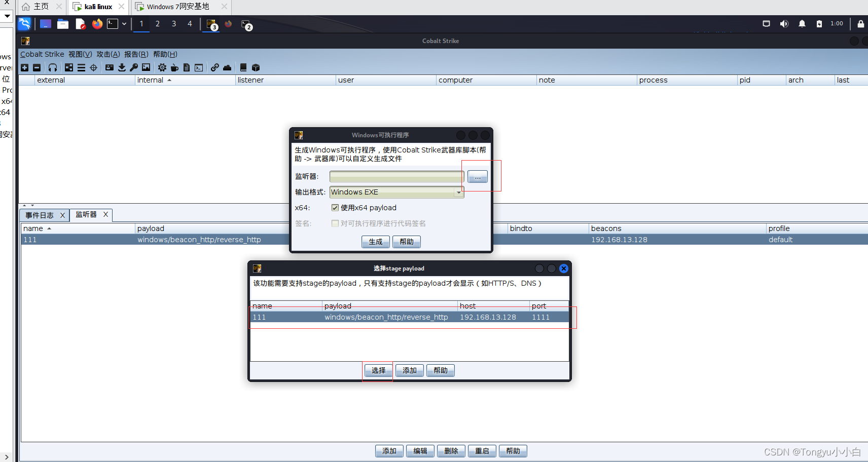Click the bottom 删除 listener button

(451, 451)
